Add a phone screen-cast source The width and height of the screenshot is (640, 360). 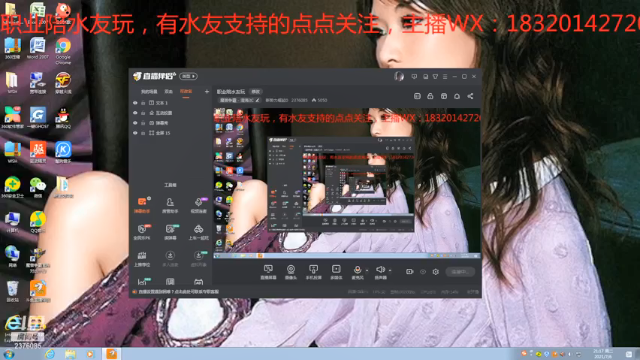(x=313, y=272)
